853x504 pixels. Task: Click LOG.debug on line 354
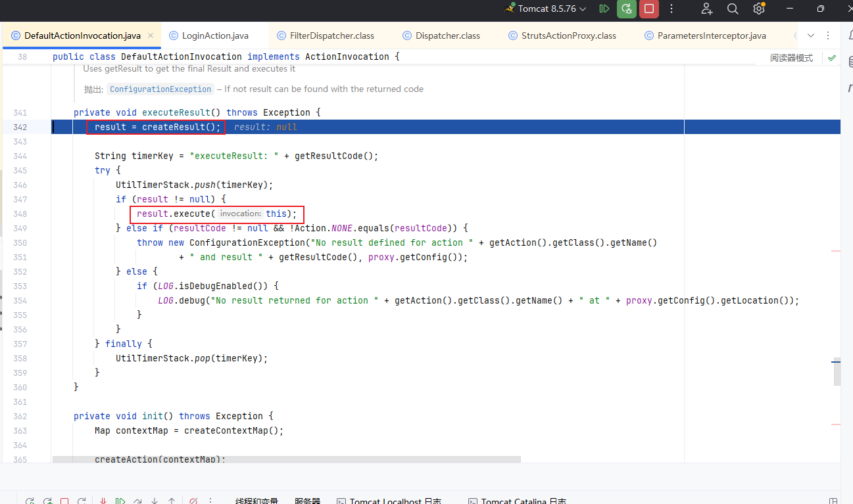click(x=182, y=300)
